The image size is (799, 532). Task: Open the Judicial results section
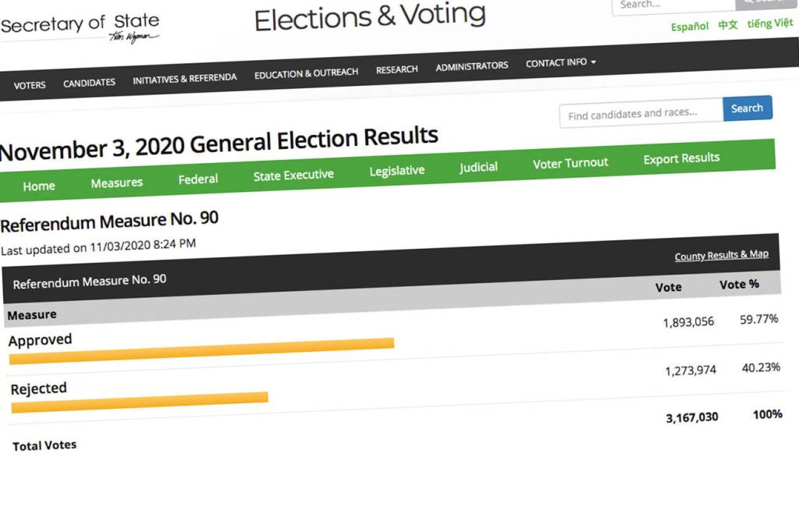(x=478, y=166)
